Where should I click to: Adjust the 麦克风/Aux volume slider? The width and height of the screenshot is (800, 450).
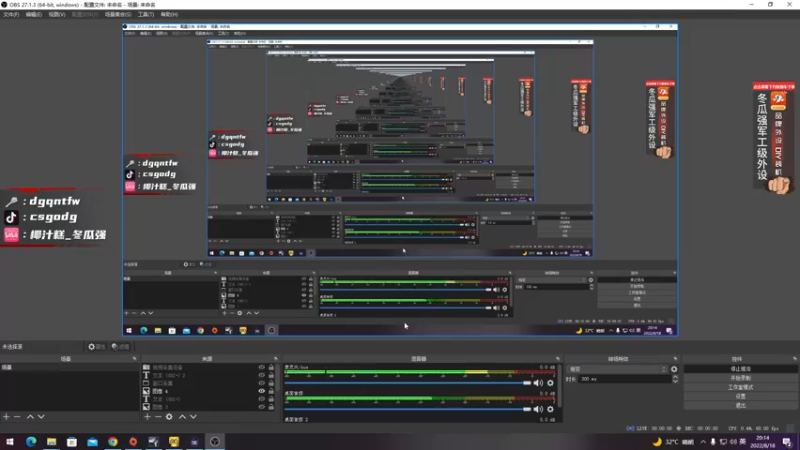[408, 383]
